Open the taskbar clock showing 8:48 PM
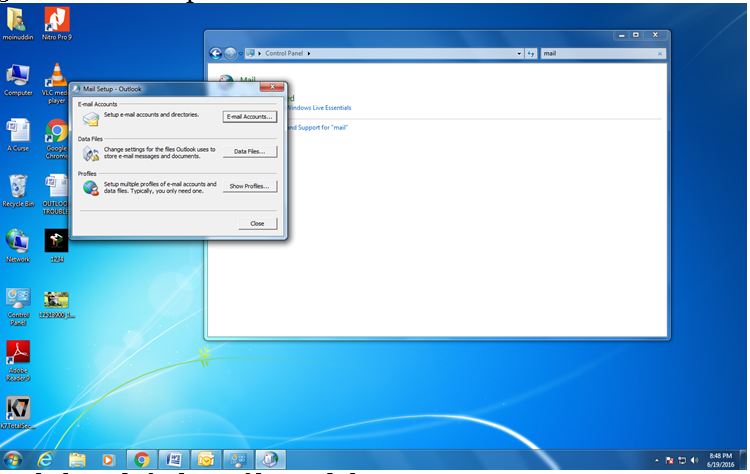 pos(721,460)
